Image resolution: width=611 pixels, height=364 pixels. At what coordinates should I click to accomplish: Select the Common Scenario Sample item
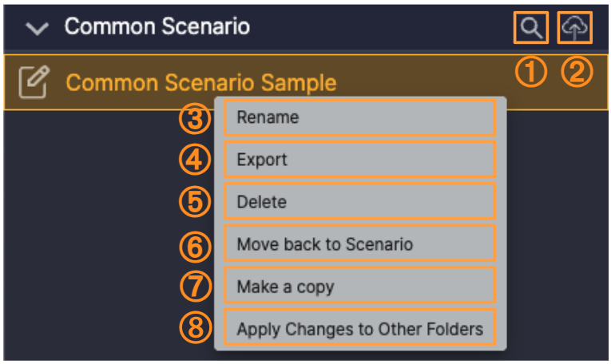point(200,83)
